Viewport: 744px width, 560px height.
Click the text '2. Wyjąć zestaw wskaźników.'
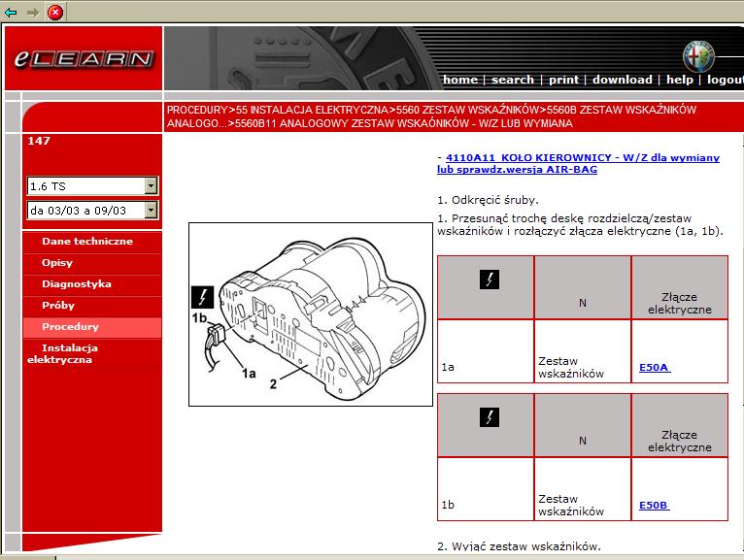pyautogui.click(x=519, y=546)
